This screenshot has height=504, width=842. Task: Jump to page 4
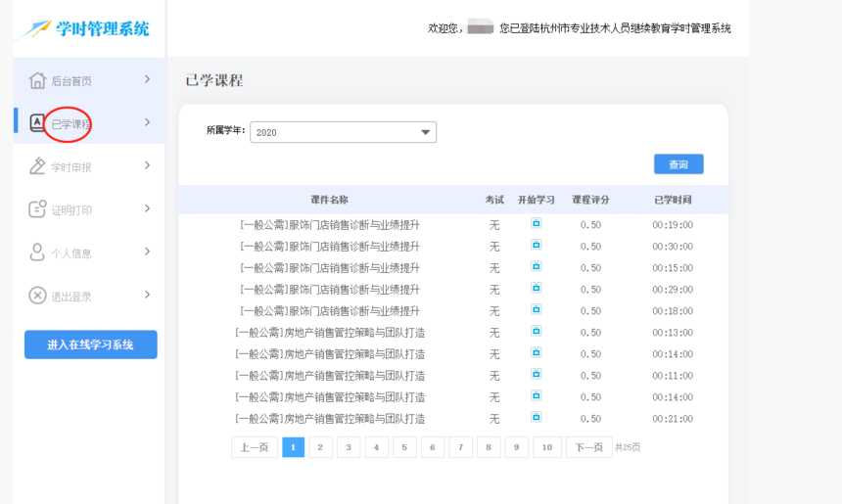pos(376,447)
